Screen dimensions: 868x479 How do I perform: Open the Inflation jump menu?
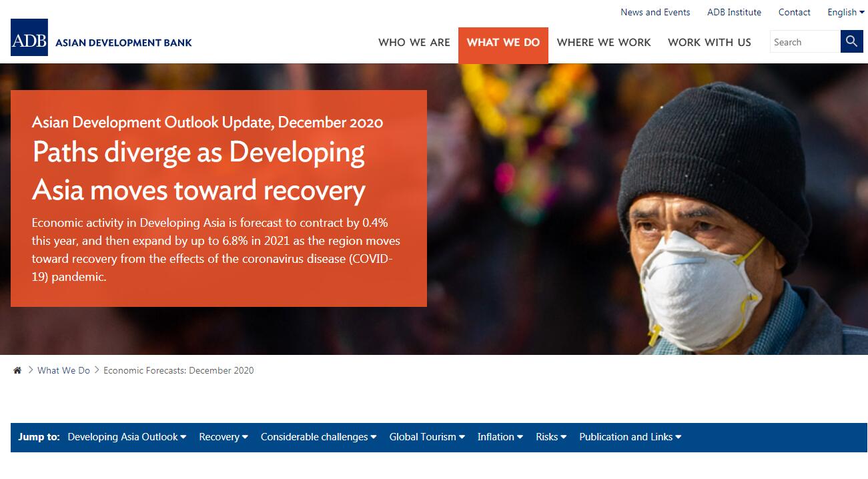click(x=500, y=437)
